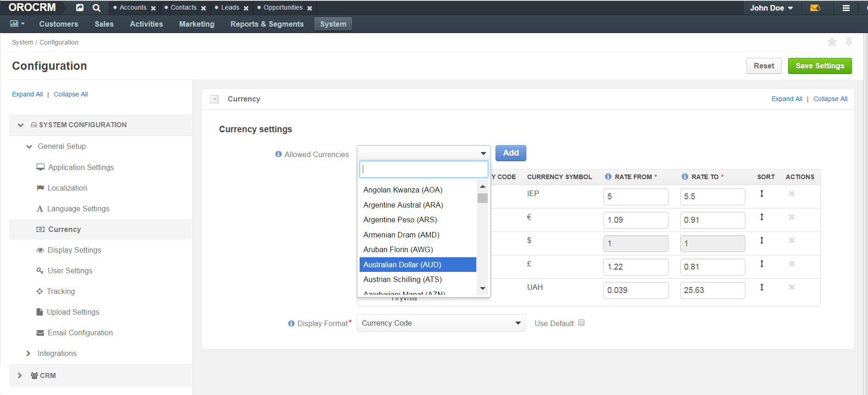Click the sort handle in the UAH row
This screenshot has width=868, height=395.
761,287
